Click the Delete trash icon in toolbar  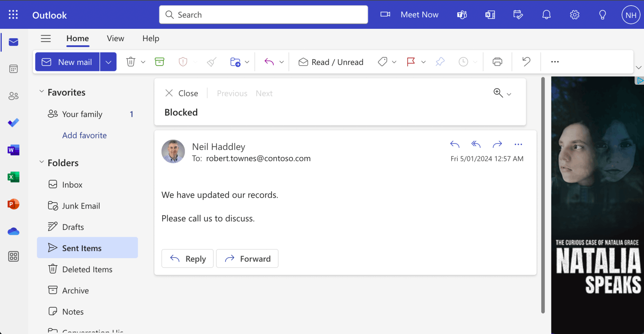point(130,62)
